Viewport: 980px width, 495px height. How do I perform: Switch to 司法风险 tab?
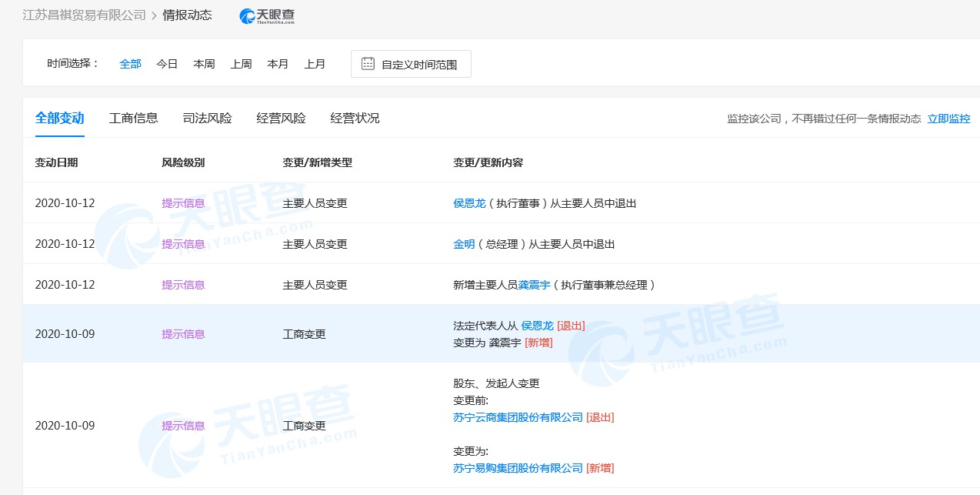click(x=207, y=119)
